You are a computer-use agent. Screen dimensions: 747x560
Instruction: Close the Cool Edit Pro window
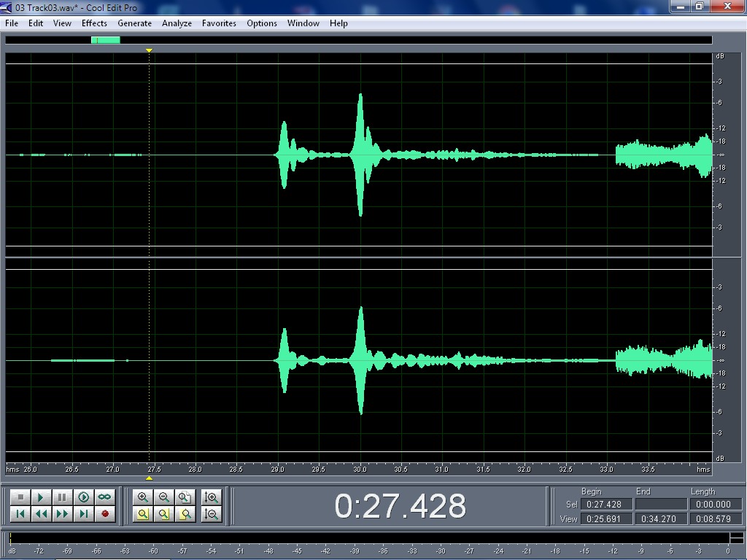(727, 6)
